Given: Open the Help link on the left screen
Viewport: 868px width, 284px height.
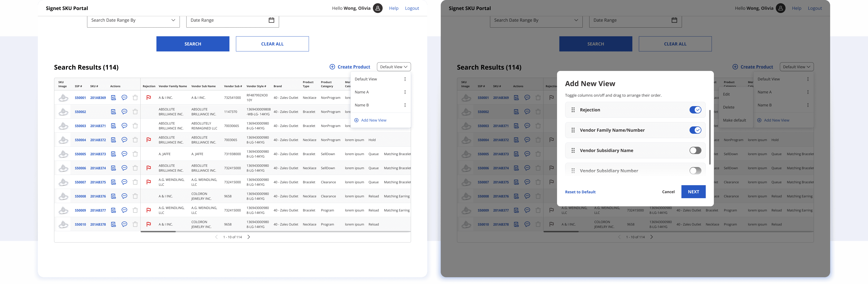Looking at the screenshot, I should click(x=394, y=8).
